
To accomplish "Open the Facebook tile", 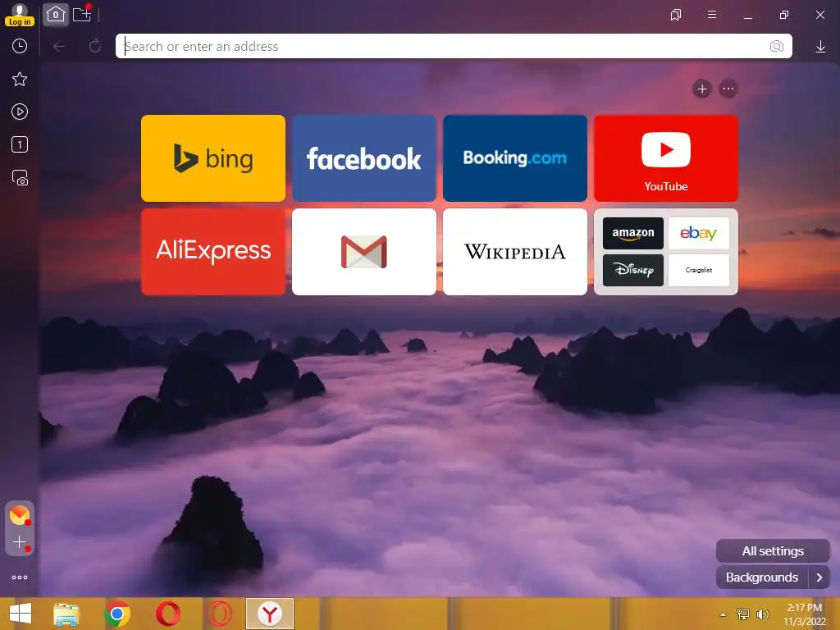I will tap(363, 158).
